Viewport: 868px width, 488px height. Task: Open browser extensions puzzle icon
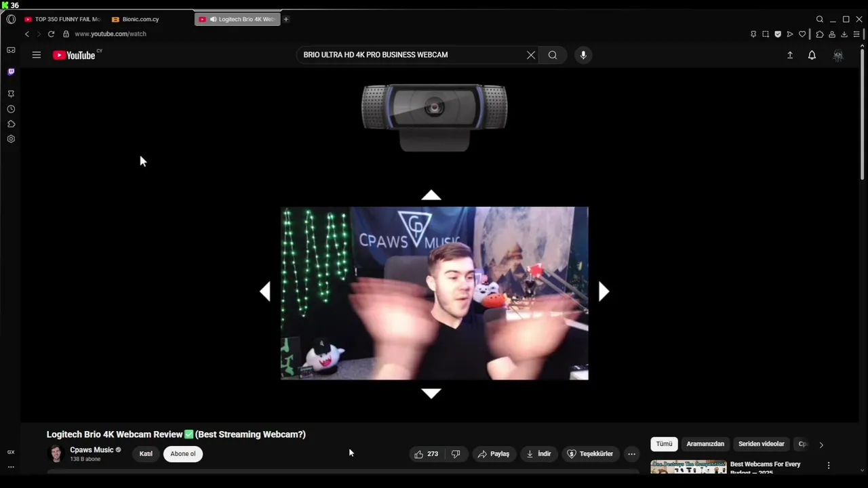[x=820, y=34]
